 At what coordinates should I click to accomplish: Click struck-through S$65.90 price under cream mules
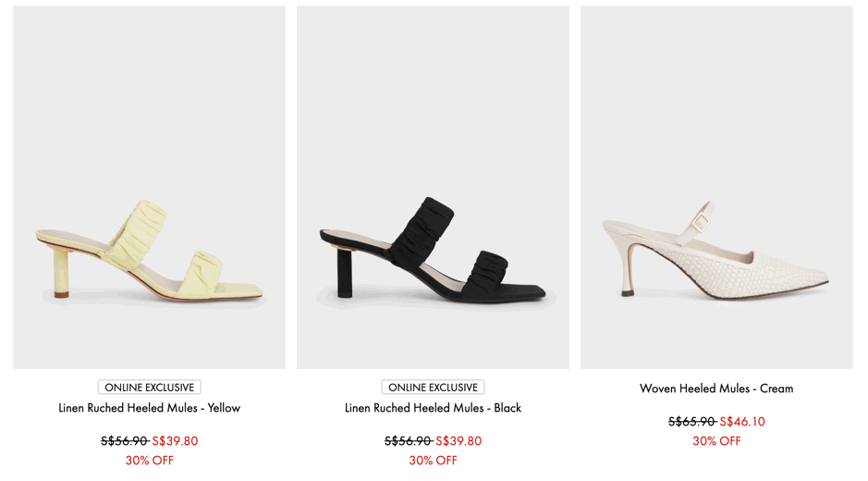(692, 422)
